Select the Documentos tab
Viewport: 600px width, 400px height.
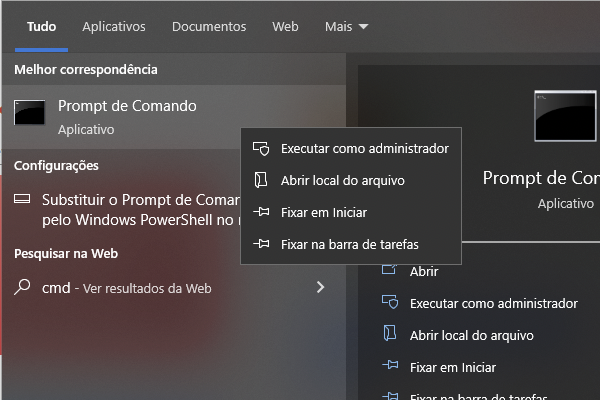tap(209, 27)
